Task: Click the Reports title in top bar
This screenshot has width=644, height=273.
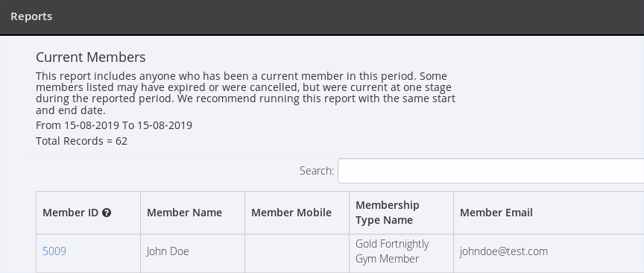Action: tap(31, 16)
